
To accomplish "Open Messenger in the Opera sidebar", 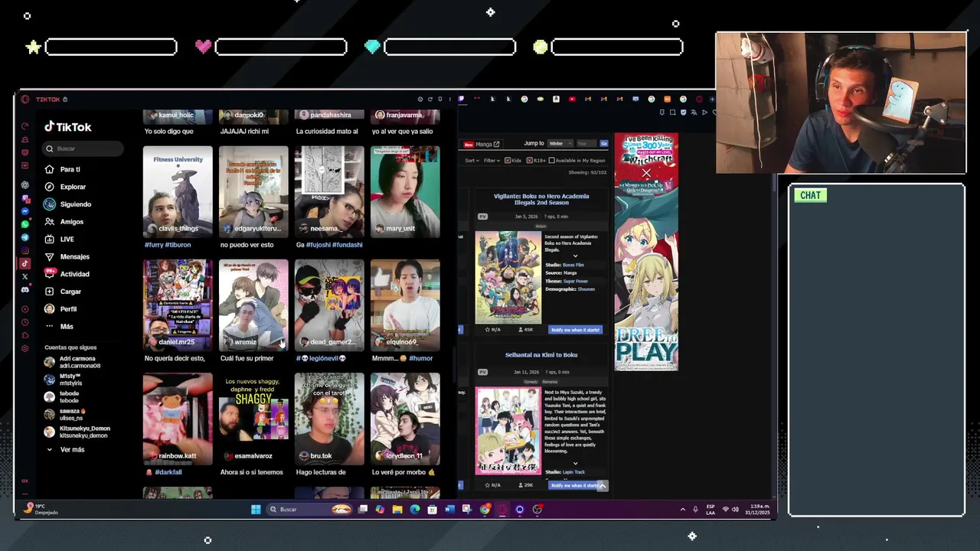I will click(x=24, y=211).
